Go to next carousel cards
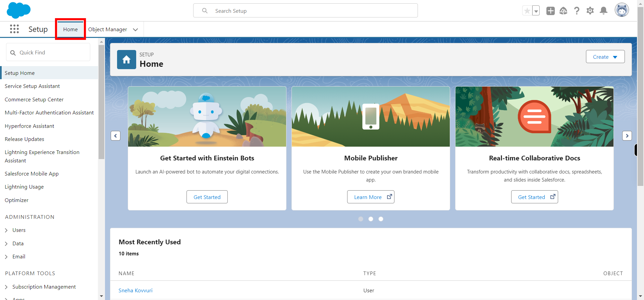The height and width of the screenshot is (300, 644). tap(627, 136)
